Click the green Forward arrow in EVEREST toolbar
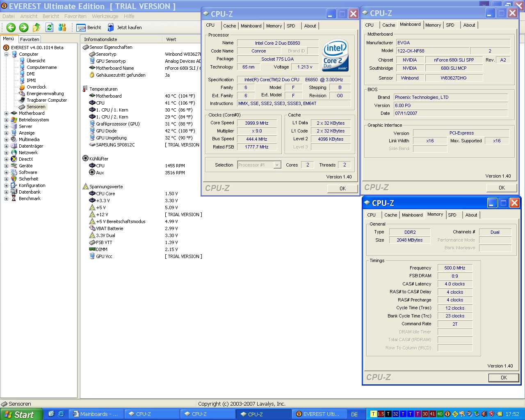525x420 pixels. 24,27
